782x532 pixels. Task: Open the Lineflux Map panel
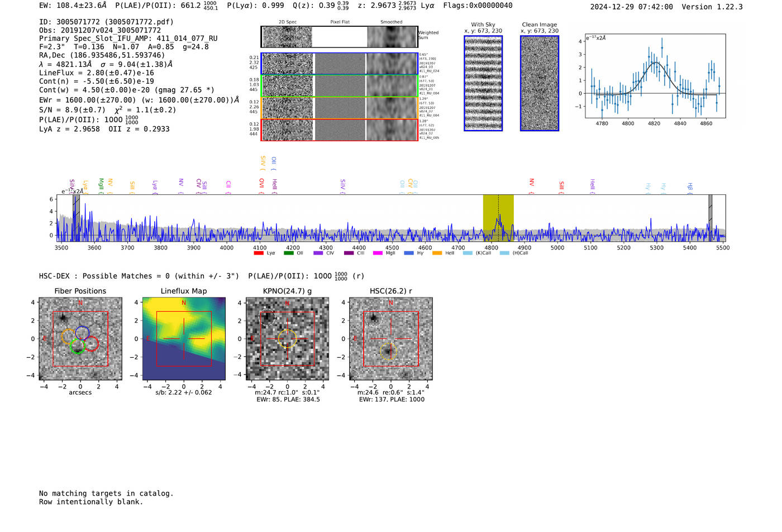[184, 339]
